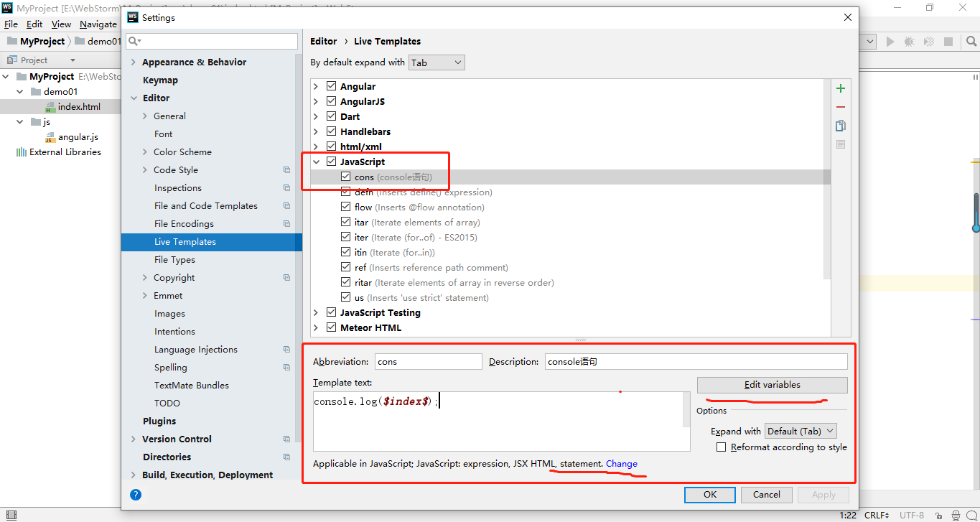Click the Cancel button
The height and width of the screenshot is (522, 980).
pyautogui.click(x=766, y=494)
